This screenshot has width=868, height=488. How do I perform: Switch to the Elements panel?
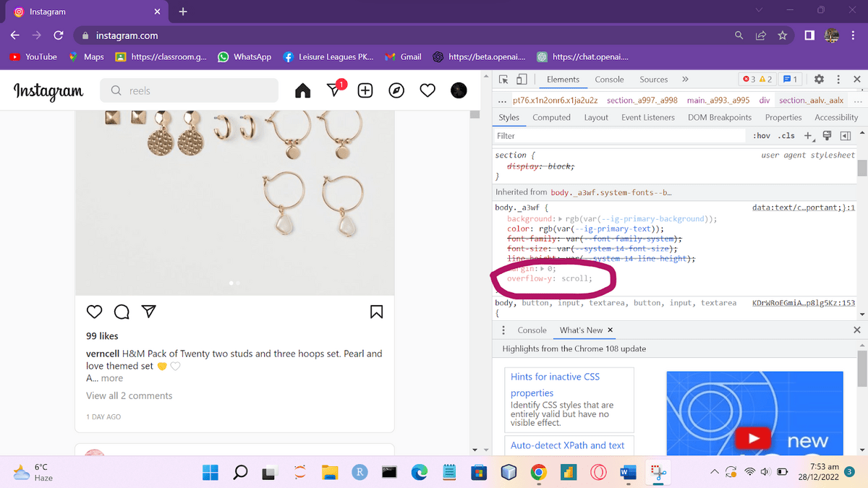point(563,80)
